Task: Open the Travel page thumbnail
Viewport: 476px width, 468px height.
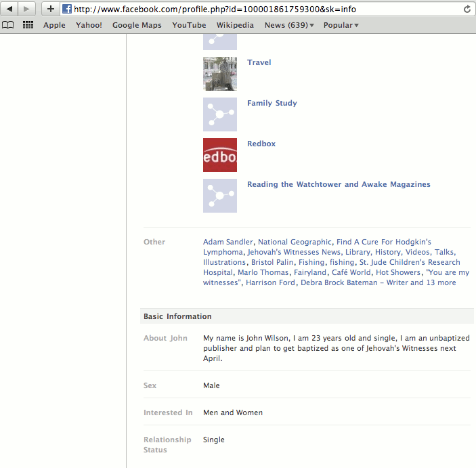Action: 220,74
